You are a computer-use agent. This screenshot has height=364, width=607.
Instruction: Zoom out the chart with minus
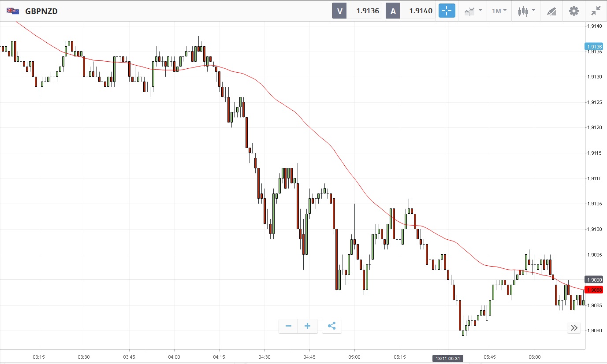point(288,326)
